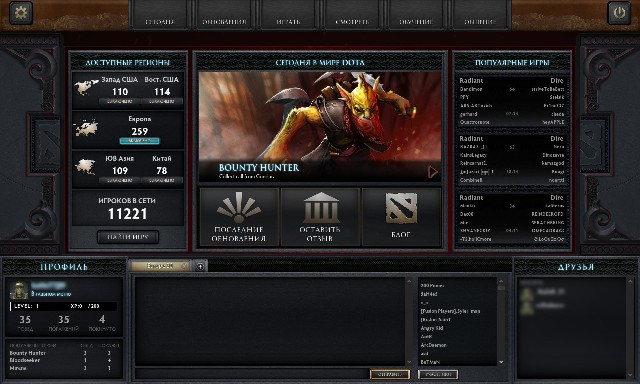Open second popular game with KainsLegacy
This screenshot has width=640, height=384.
click(x=512, y=159)
